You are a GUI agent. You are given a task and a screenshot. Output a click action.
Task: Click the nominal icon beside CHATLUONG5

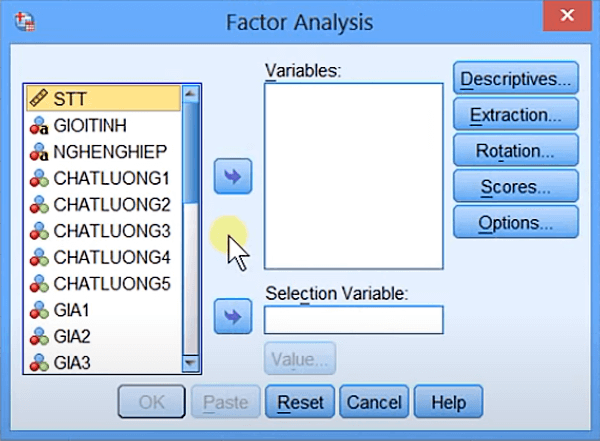(39, 284)
